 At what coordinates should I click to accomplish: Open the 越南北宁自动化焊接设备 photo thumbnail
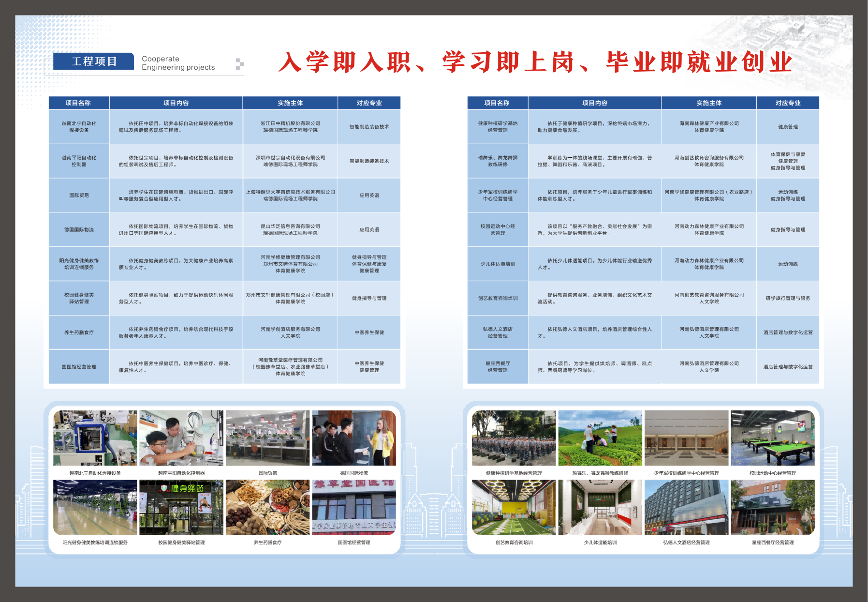point(95,438)
